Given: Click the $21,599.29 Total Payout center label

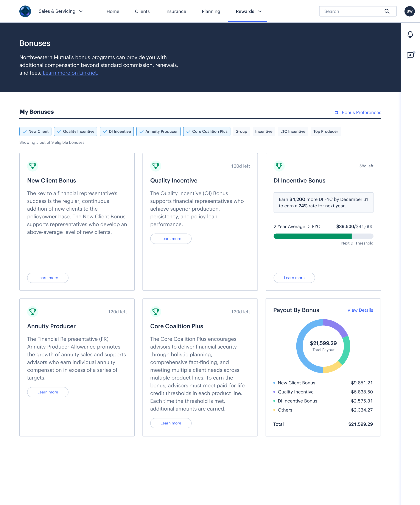Looking at the screenshot, I should tap(323, 346).
